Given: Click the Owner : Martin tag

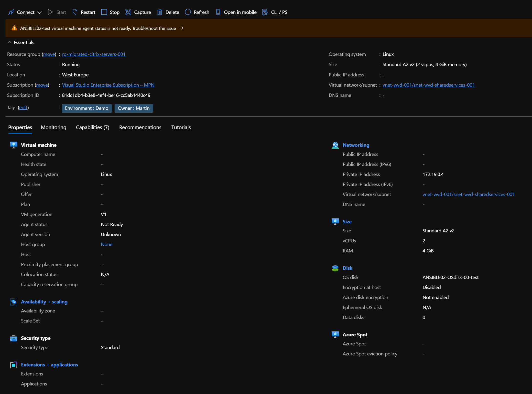Looking at the screenshot, I should click(134, 108).
